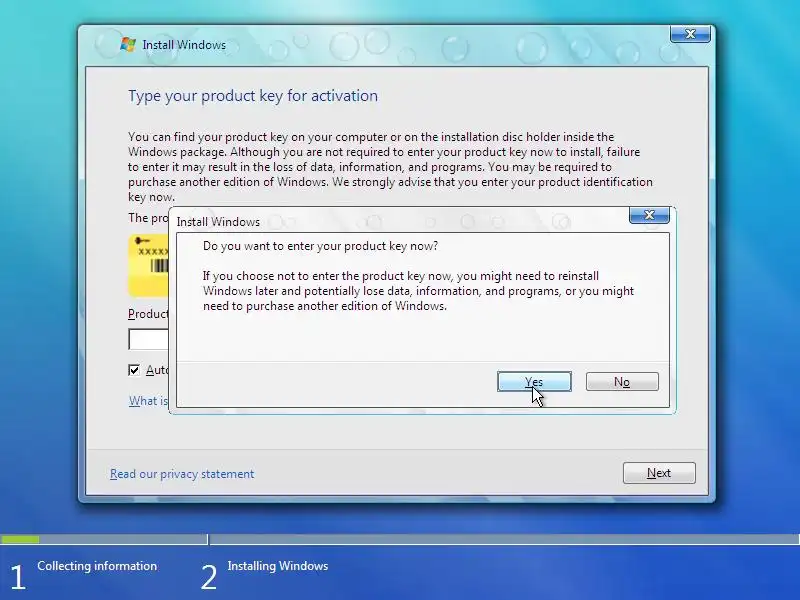Click the Windows flag logo in title bar
Viewport: 800px width, 600px height.
coord(128,44)
